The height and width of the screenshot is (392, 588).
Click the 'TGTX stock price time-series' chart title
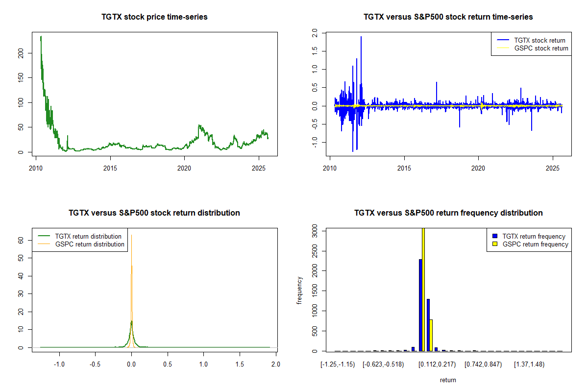154,17
